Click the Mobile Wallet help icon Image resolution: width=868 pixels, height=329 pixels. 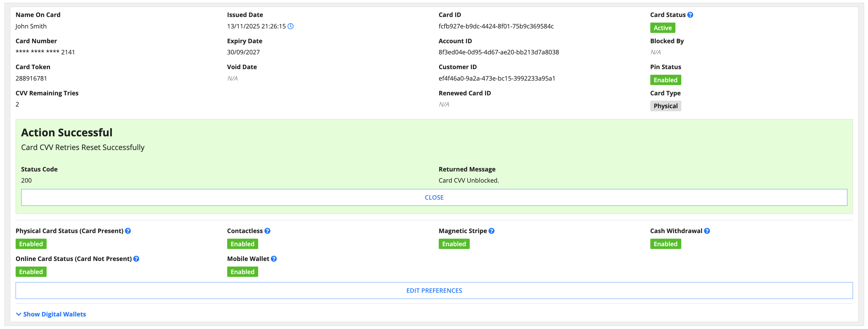274,259
